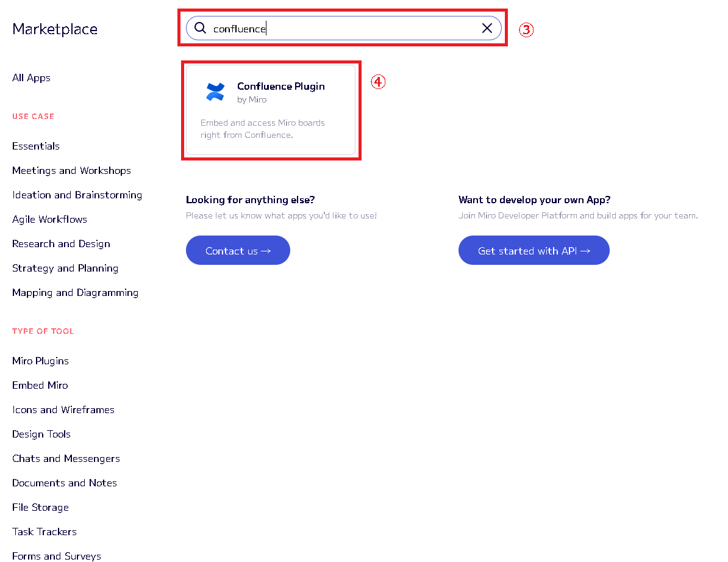728x562 pixels.
Task: Choose Meetings and Workshops category
Action: pos(71,170)
